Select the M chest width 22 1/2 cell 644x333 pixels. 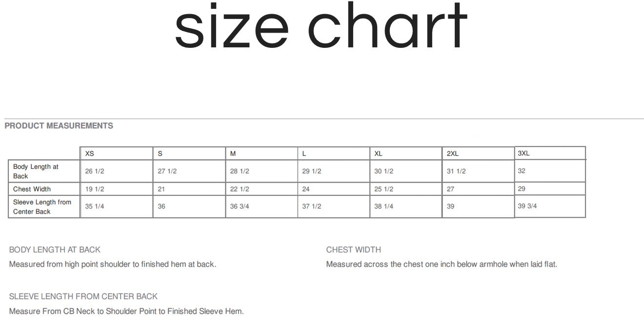coord(262,189)
